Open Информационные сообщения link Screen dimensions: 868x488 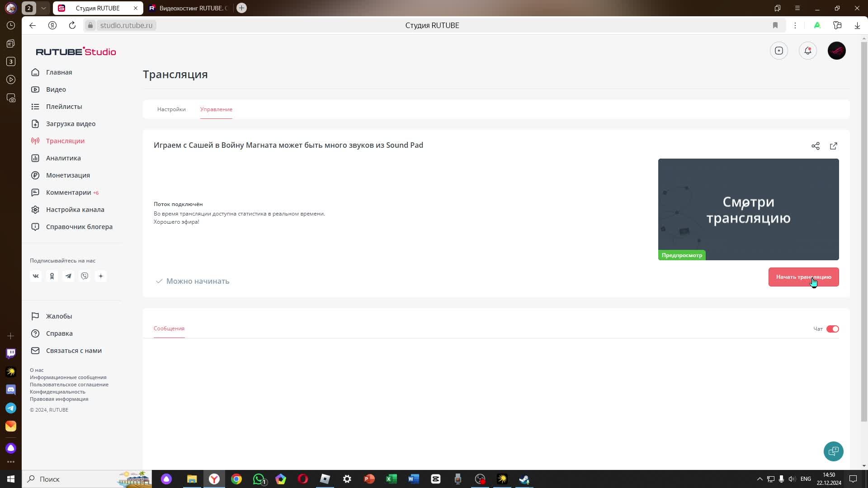pos(68,377)
